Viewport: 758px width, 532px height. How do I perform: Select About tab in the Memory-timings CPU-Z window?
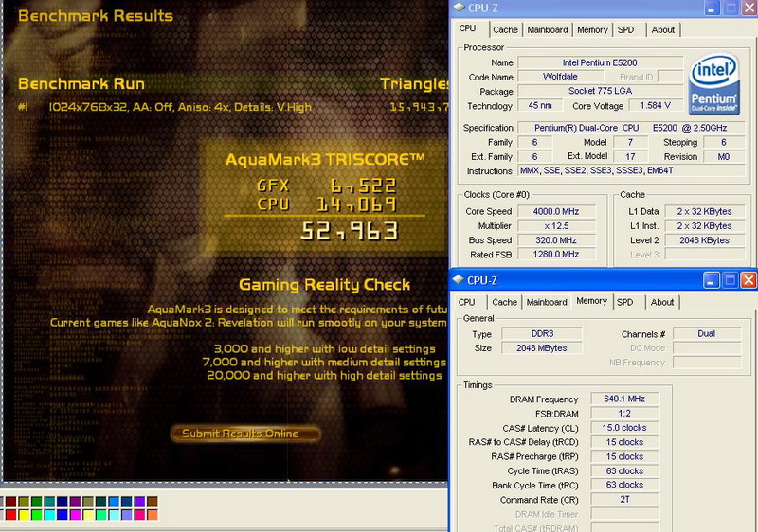pos(661,302)
